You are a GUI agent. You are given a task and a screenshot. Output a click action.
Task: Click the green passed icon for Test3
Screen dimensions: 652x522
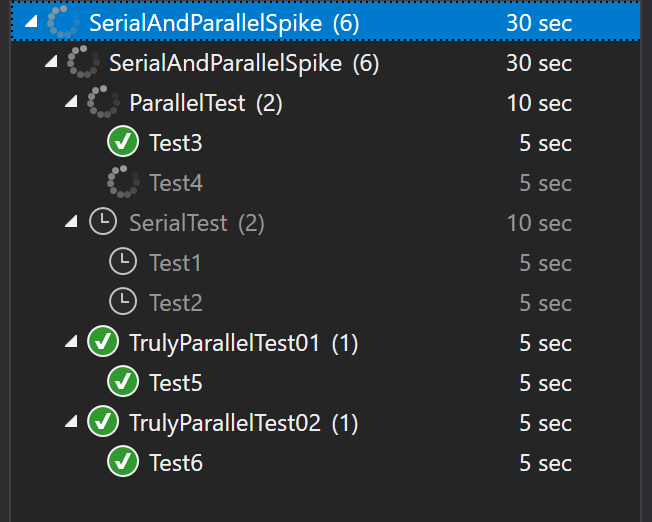pos(123,141)
